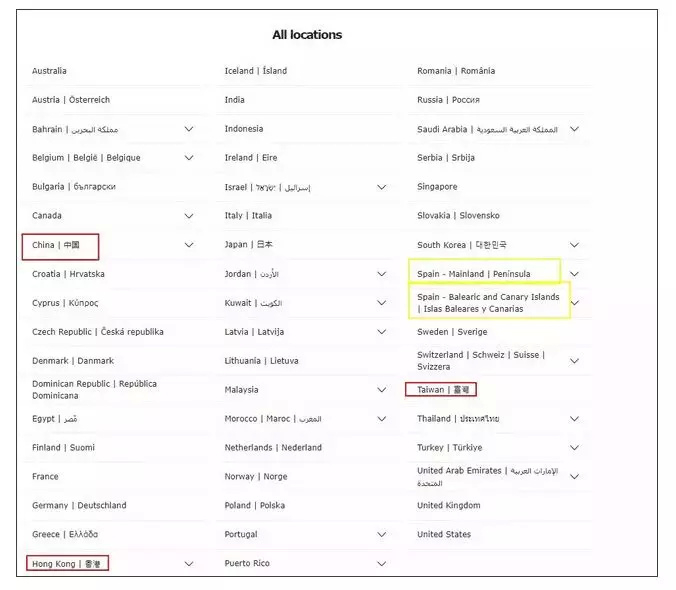Open Serbia | Srbija
The height and width of the screenshot is (590, 676).
pos(446,158)
